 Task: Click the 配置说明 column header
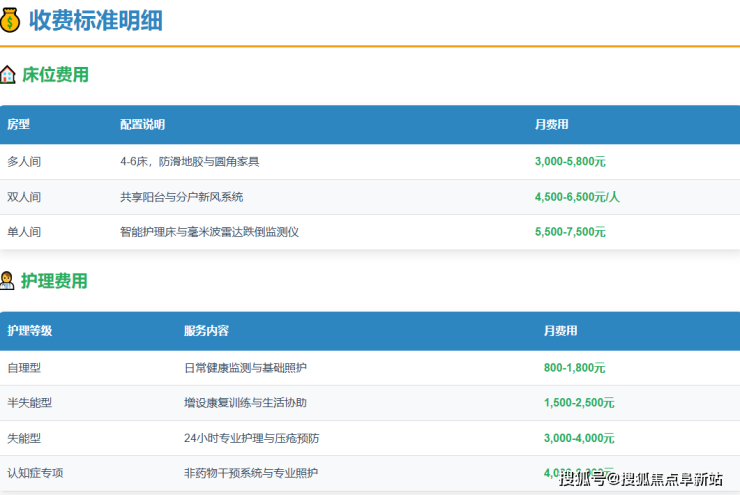pos(142,125)
